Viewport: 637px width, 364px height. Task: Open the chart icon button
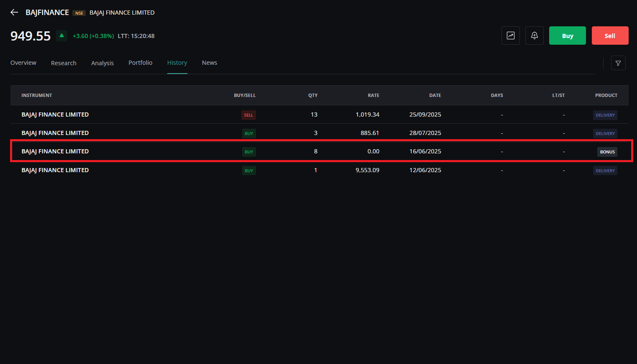[x=510, y=36]
